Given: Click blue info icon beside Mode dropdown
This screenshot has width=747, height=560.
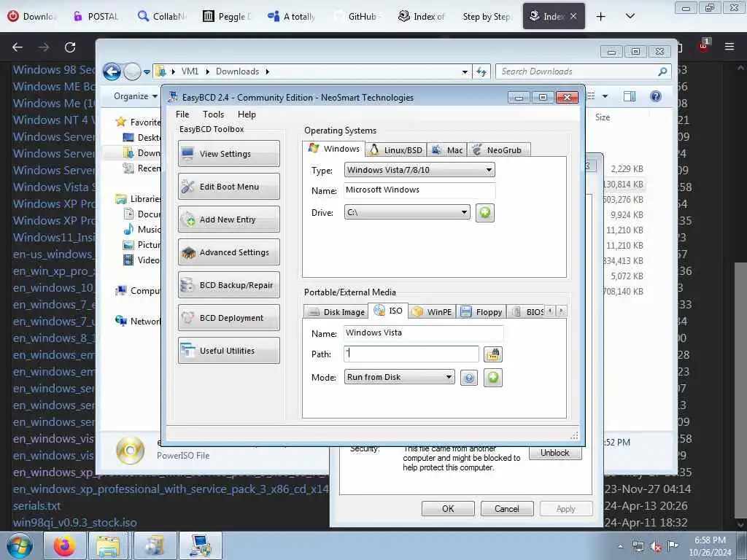Looking at the screenshot, I should tap(469, 378).
